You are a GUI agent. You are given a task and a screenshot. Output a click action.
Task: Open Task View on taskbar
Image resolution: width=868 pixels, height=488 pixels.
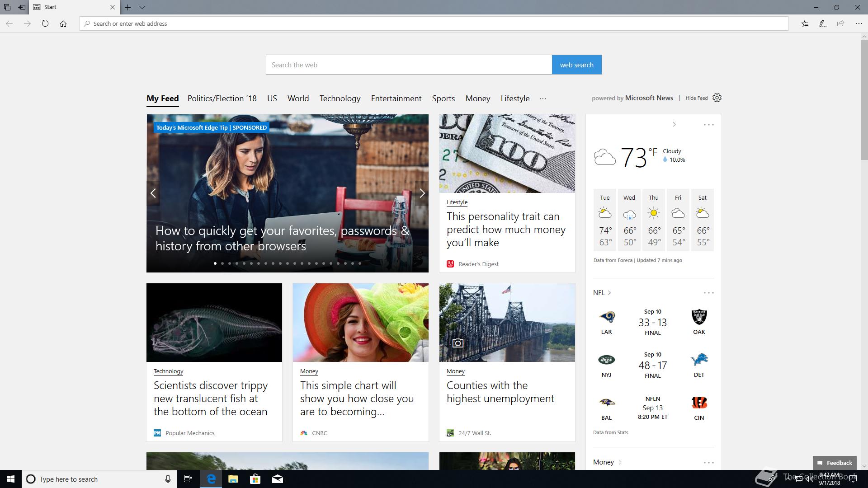pyautogui.click(x=188, y=479)
